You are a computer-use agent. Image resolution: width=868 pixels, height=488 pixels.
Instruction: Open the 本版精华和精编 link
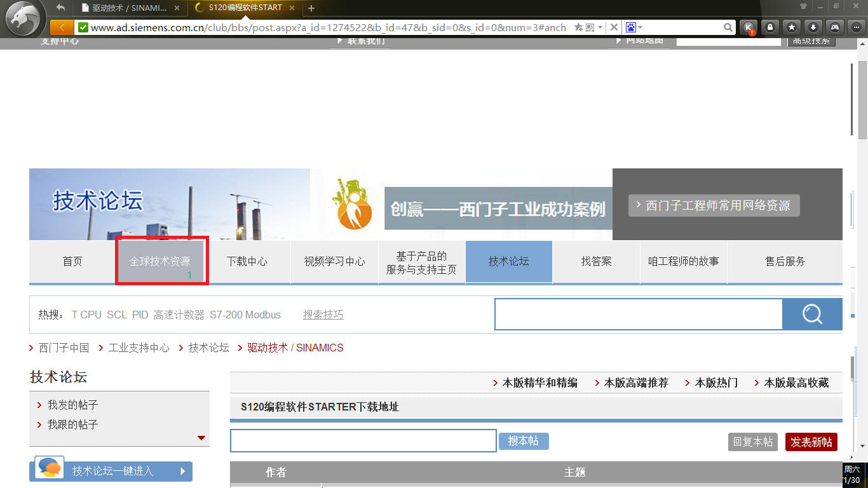pos(540,383)
